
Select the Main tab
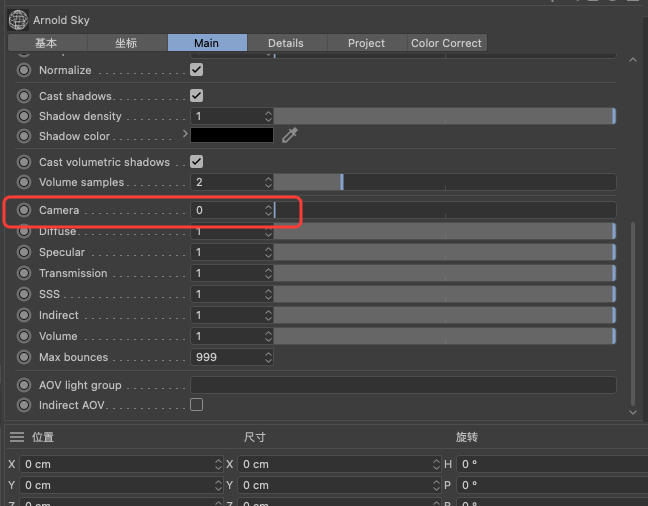(x=207, y=43)
